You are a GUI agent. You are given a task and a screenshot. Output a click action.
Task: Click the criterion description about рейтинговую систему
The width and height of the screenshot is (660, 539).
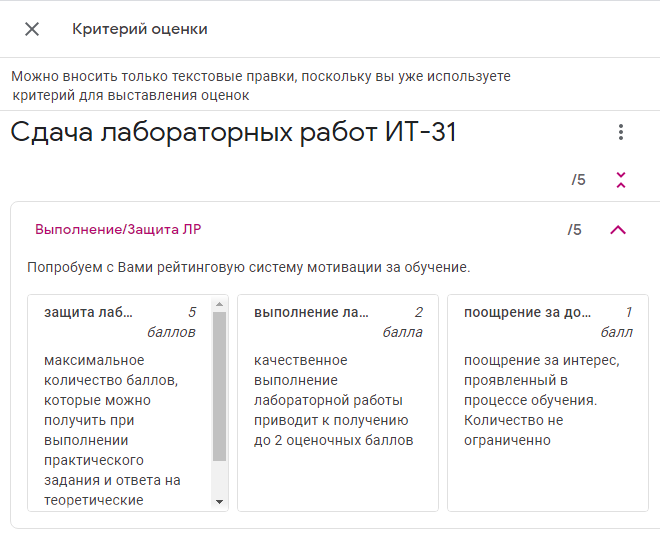point(249,268)
